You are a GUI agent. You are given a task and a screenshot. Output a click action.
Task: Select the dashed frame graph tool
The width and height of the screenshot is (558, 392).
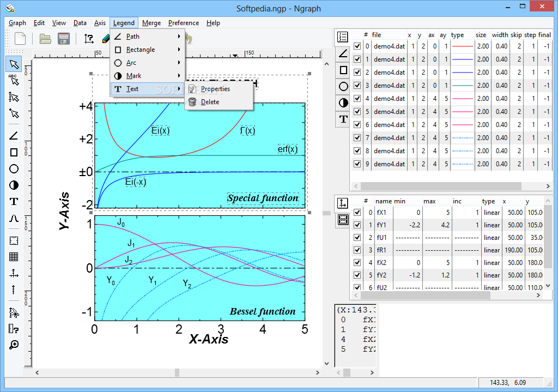[x=14, y=240]
